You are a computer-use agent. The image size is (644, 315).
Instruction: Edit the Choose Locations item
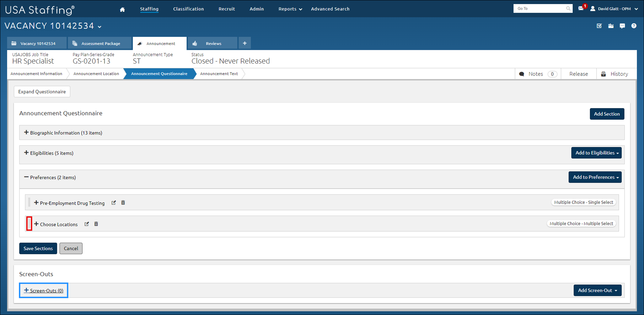point(87,224)
